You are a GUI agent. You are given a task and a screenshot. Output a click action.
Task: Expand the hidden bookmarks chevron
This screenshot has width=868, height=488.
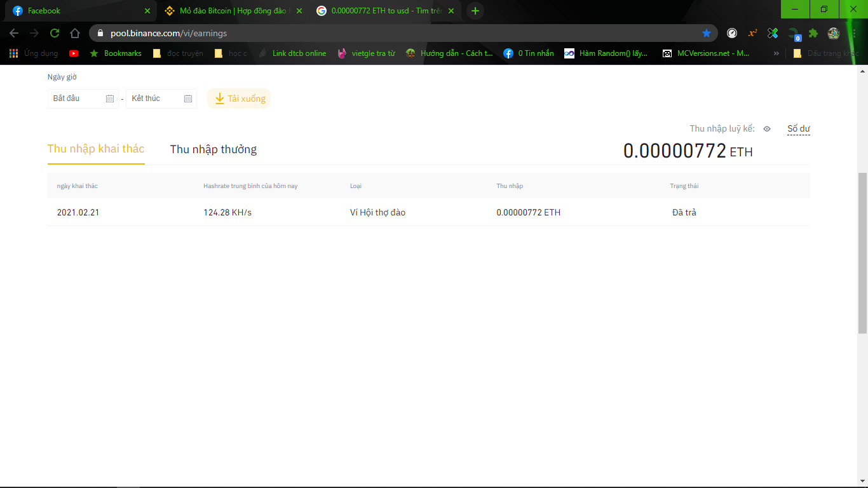click(776, 53)
